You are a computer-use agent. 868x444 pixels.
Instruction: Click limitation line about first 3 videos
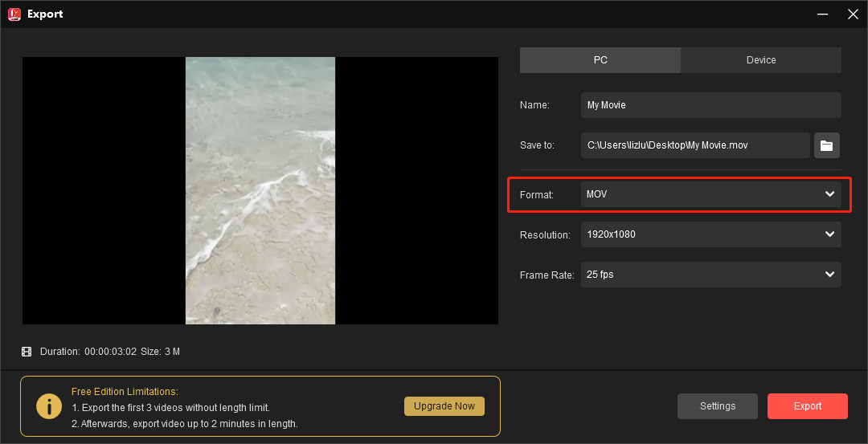coord(170,408)
